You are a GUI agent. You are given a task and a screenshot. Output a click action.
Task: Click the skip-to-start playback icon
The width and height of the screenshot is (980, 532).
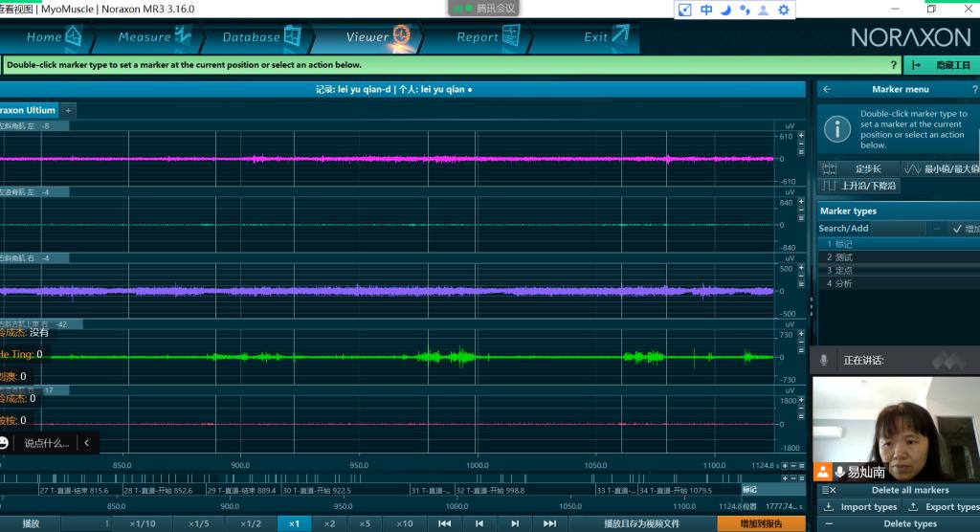click(445, 523)
